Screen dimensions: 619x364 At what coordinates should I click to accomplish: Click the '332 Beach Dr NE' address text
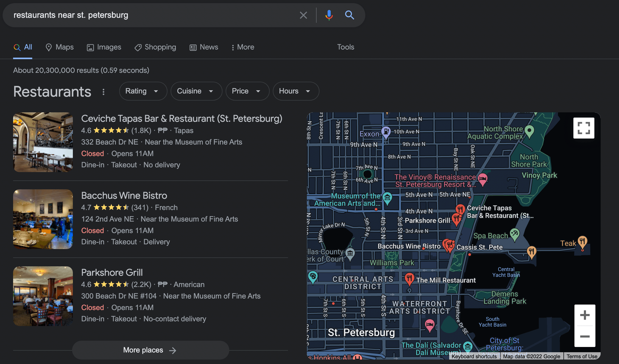(x=110, y=142)
